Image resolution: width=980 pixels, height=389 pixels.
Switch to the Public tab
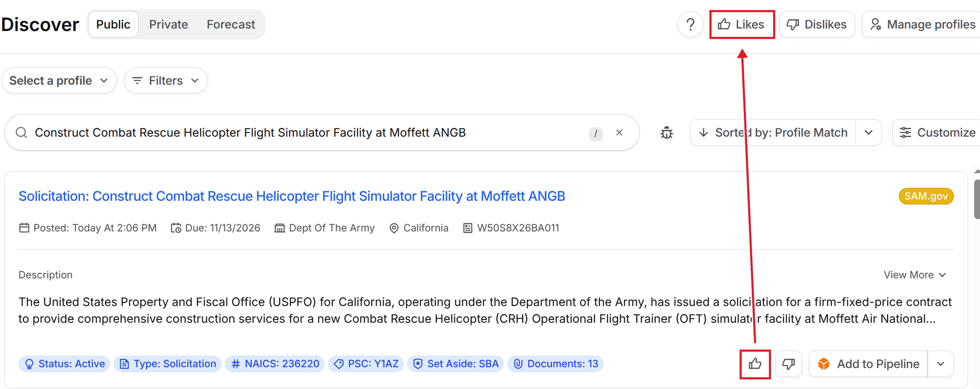tap(113, 25)
